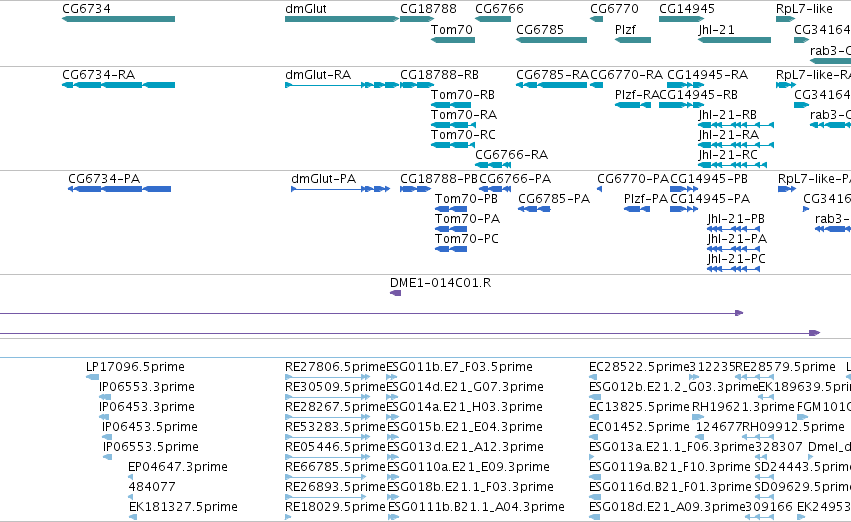Select the RE18029.5prime EST

tap(288, 517)
